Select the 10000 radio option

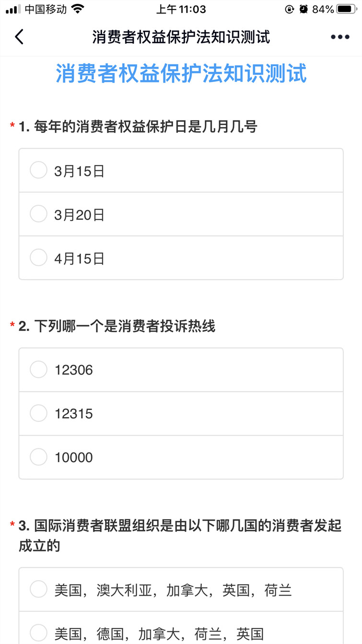point(38,457)
